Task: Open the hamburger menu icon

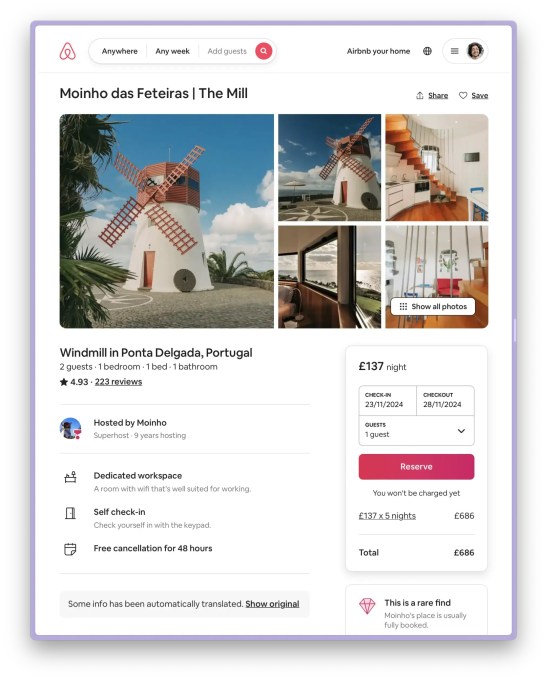Action: tap(455, 51)
